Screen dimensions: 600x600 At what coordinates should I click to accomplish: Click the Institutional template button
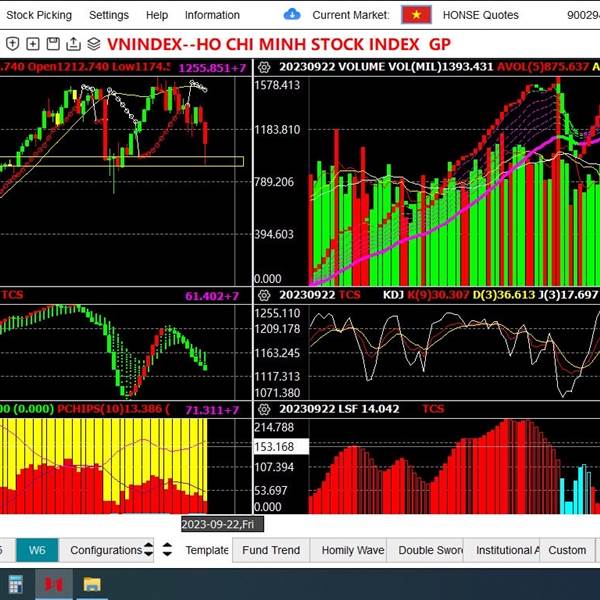[502, 550]
